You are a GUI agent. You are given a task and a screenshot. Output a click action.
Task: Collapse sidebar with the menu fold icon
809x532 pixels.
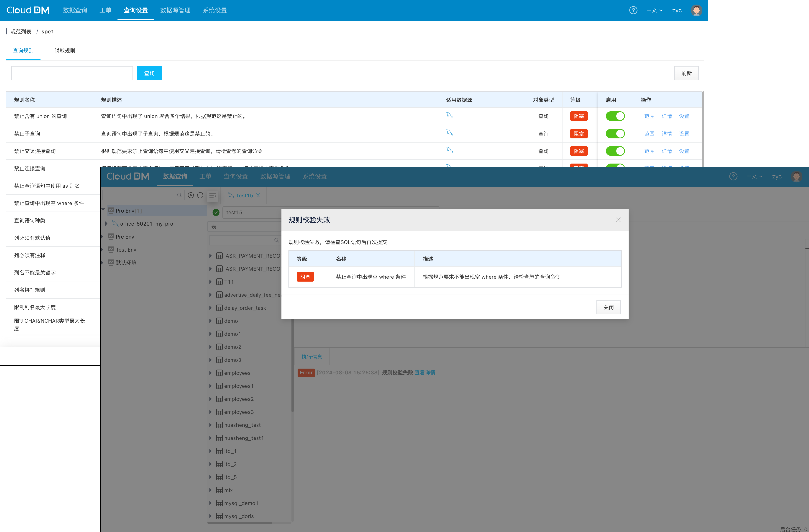click(213, 196)
